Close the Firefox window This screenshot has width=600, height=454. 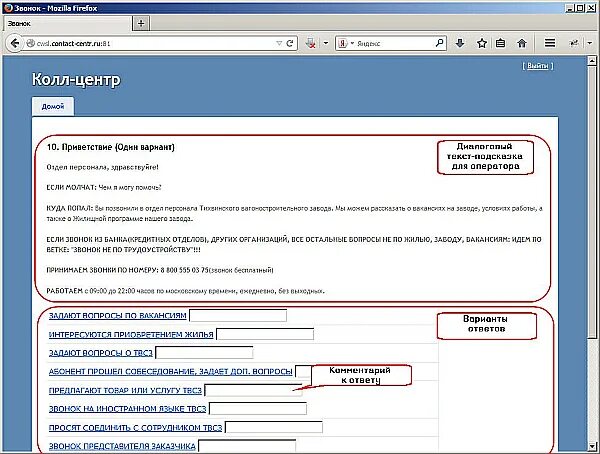click(x=590, y=8)
